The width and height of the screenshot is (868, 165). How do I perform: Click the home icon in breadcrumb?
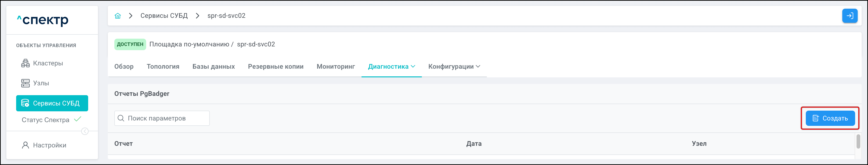[x=118, y=16]
